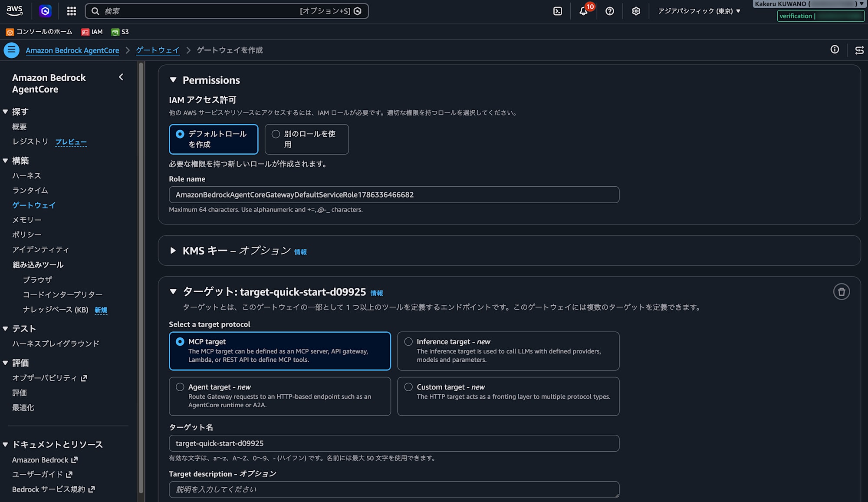Click the sidebar vertical scrollbar
Image resolution: width=868 pixels, height=502 pixels.
tap(141, 278)
